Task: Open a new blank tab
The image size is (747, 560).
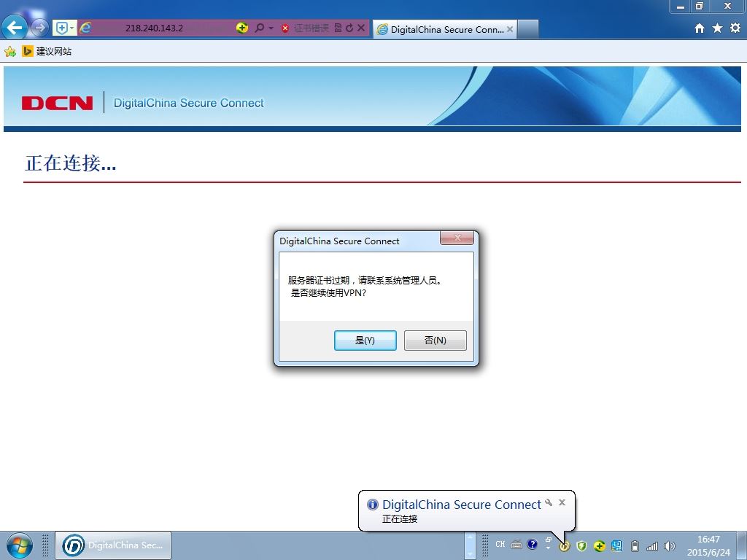Action: [x=528, y=29]
